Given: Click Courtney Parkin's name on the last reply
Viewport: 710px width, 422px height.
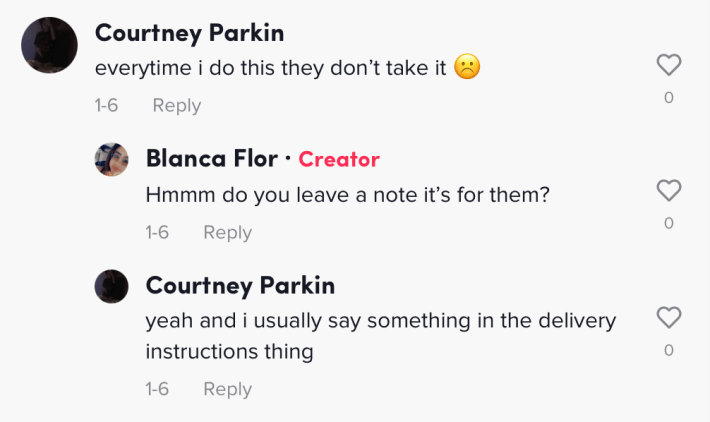Looking at the screenshot, I should [240, 286].
